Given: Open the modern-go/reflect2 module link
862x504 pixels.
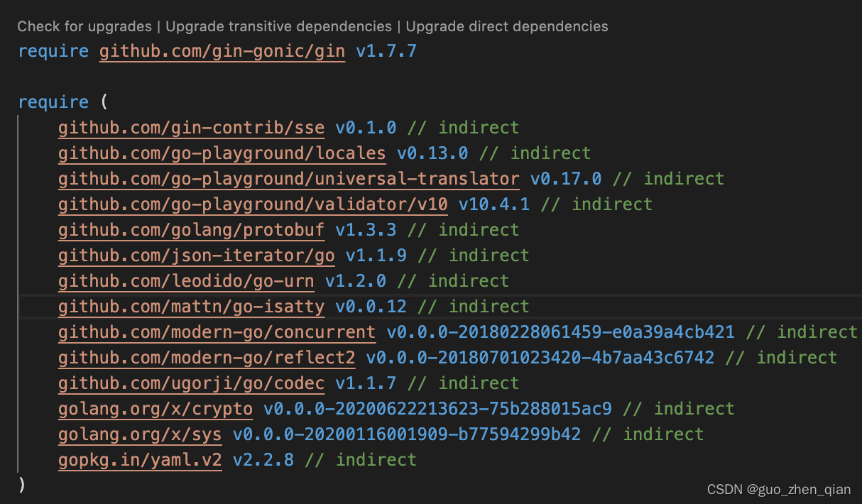Looking at the screenshot, I should pos(206,358).
